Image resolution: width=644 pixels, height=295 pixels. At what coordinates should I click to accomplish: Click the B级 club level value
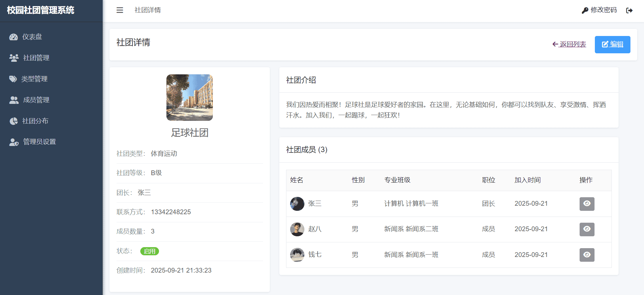tap(156, 173)
